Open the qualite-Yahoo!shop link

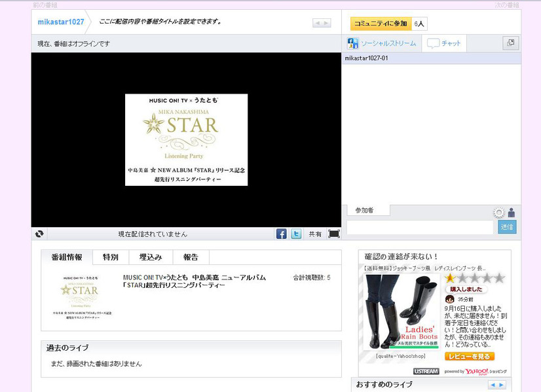(x=401, y=356)
